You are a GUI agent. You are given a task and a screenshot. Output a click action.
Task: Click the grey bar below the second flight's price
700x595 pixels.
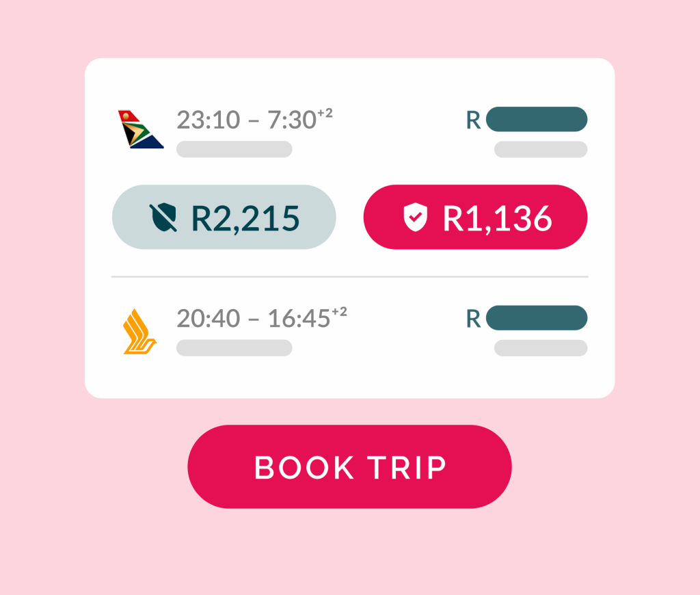pos(541,347)
